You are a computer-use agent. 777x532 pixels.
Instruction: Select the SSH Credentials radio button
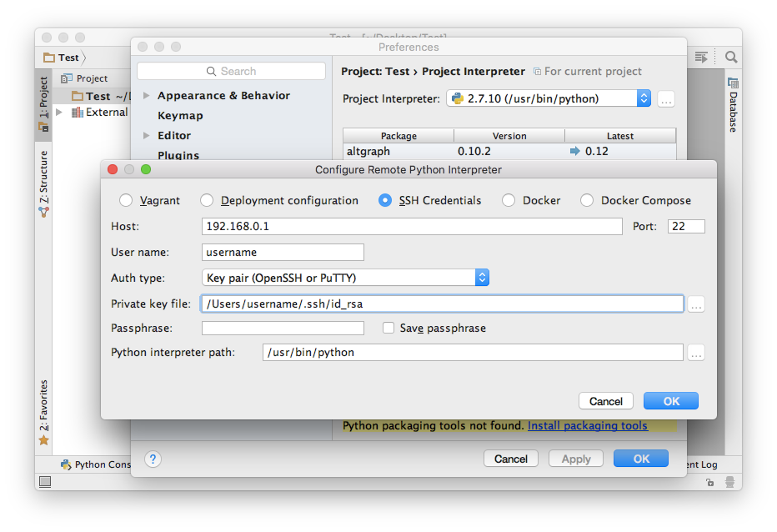tap(385, 200)
